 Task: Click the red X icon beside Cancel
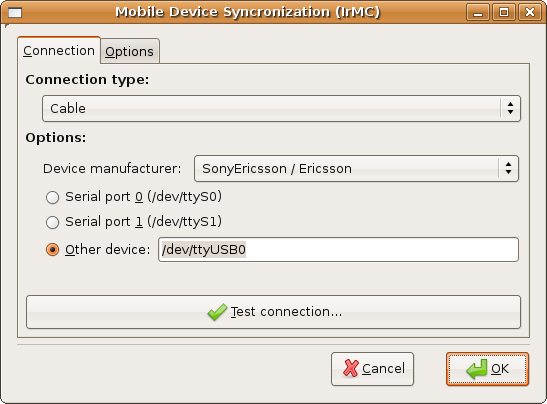click(x=351, y=368)
